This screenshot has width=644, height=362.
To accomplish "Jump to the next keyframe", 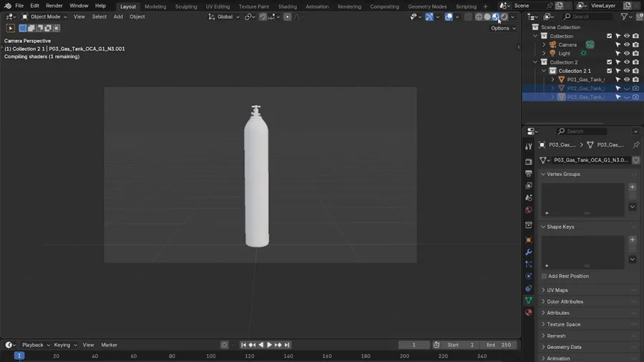I will [278, 345].
